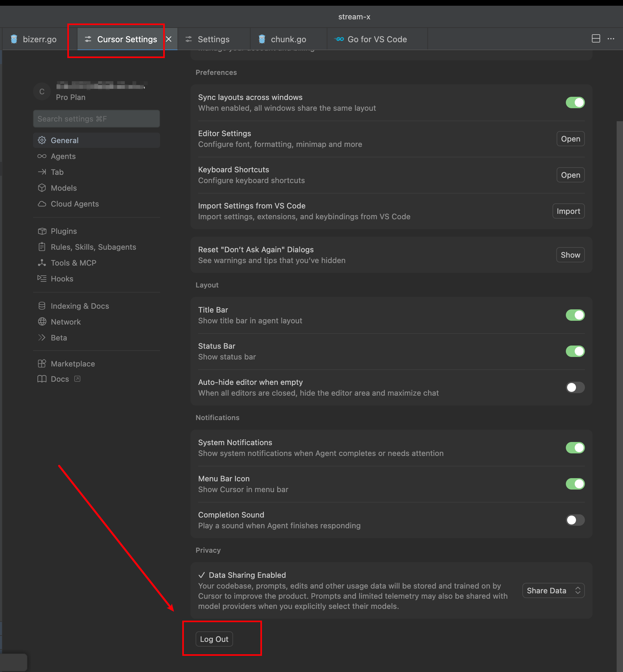The height and width of the screenshot is (672, 623).
Task: Open the Agents settings section
Action: tap(97, 156)
